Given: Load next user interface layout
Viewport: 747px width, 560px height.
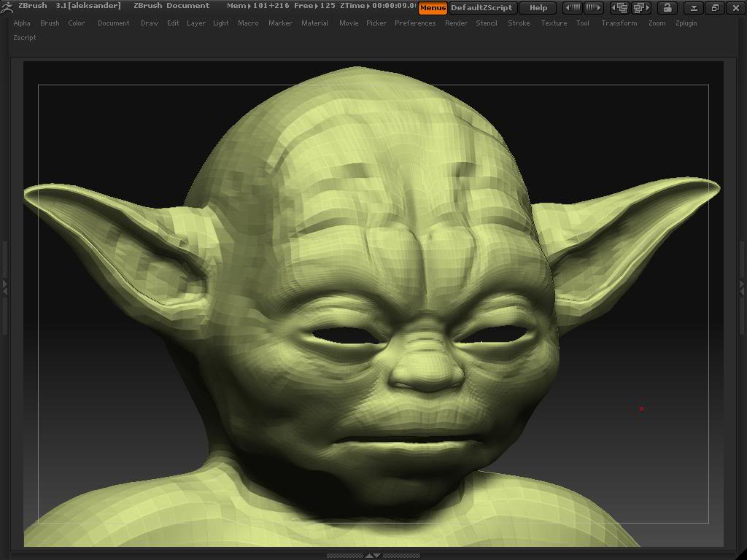Looking at the screenshot, I should coord(640,7).
